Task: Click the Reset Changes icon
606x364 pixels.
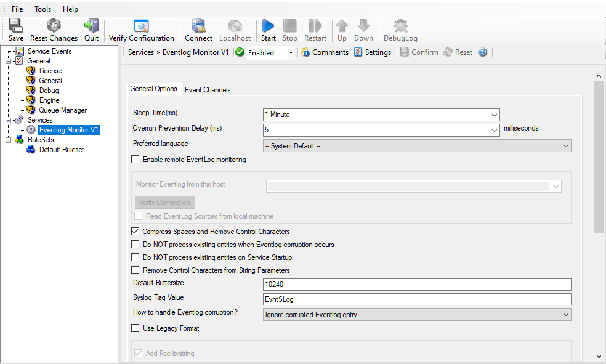Action: (54, 26)
